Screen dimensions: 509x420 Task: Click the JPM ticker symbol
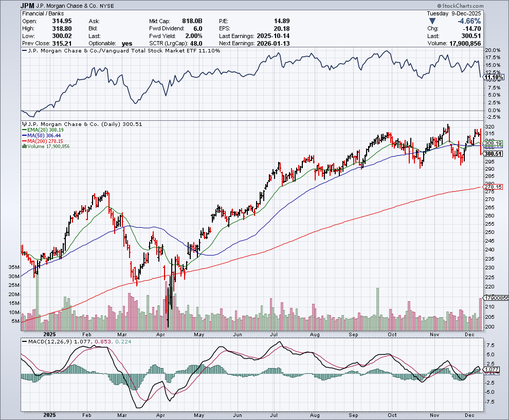click(x=28, y=5)
